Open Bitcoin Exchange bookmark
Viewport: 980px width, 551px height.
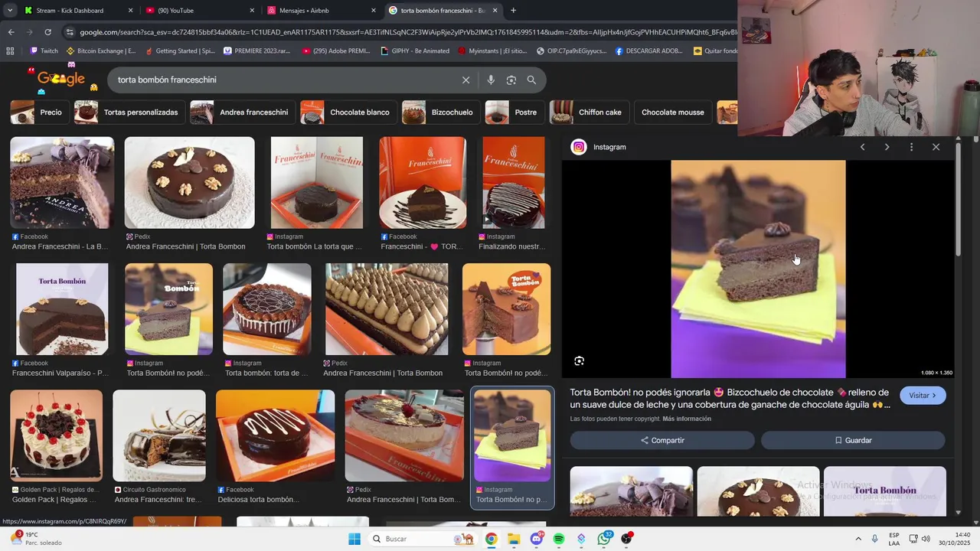pyautogui.click(x=101, y=51)
